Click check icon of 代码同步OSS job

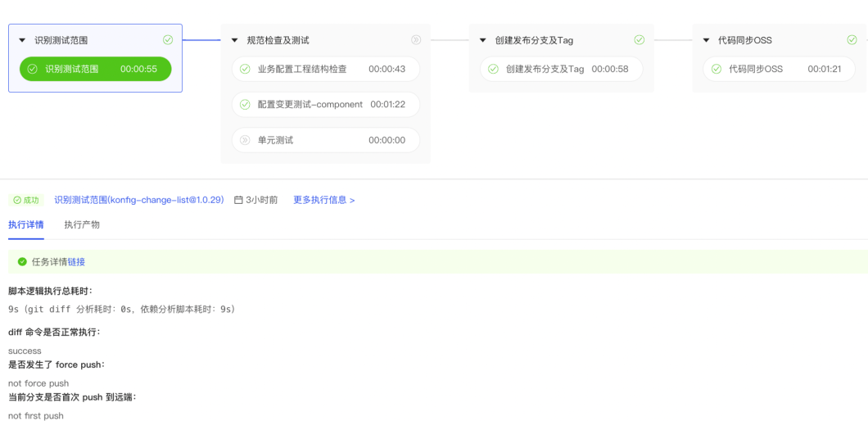tap(717, 70)
